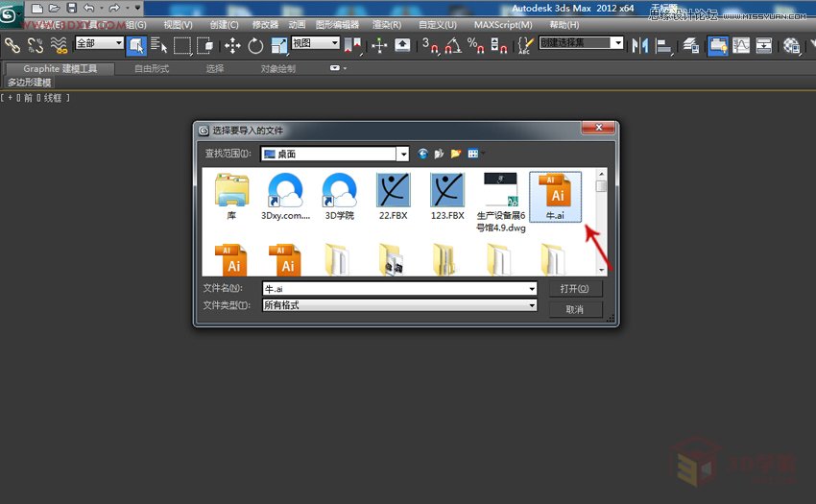Activate the Select and Scale tool
The width and height of the screenshot is (816, 504).
click(278, 46)
